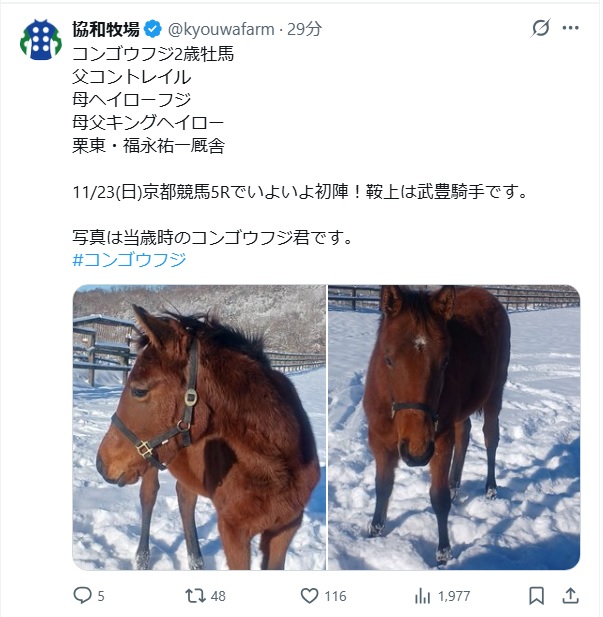Viewport: 603px width, 617px height.
Task: Click the blue verified badge
Action: tap(153, 29)
